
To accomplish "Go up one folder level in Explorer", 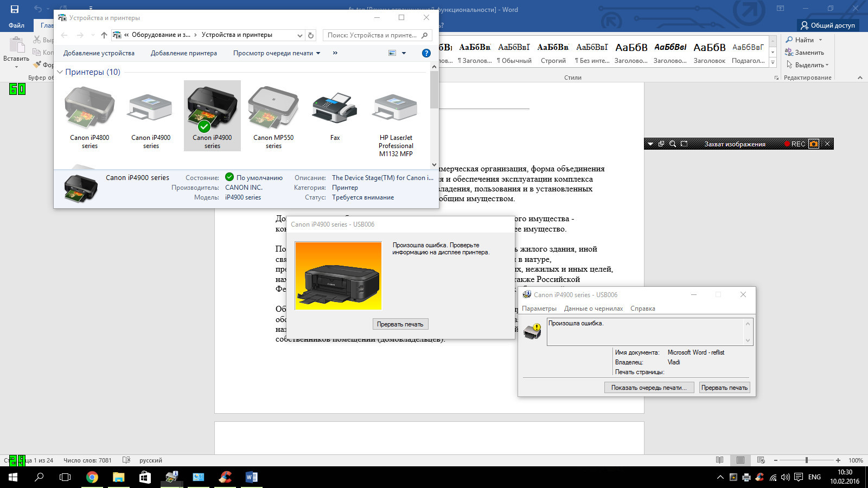I will click(104, 35).
